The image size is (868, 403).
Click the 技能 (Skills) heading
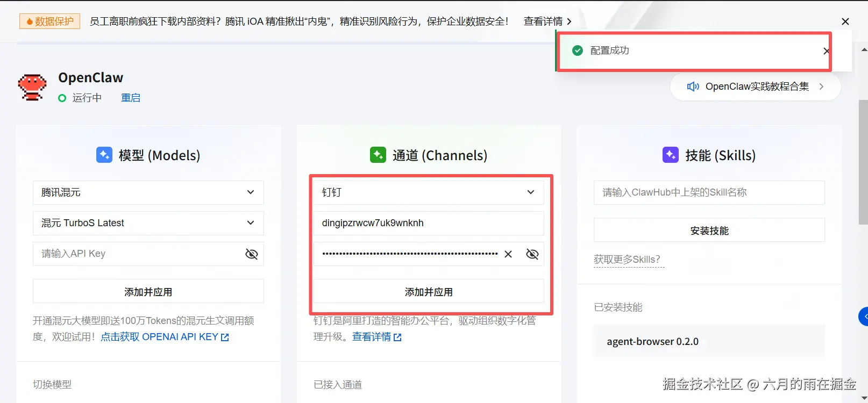coord(721,155)
